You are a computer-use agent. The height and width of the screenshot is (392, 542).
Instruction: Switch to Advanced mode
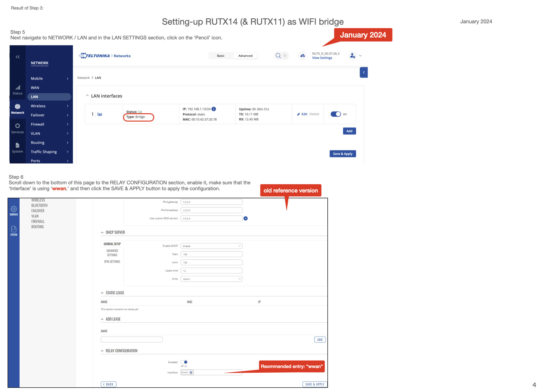(x=245, y=56)
